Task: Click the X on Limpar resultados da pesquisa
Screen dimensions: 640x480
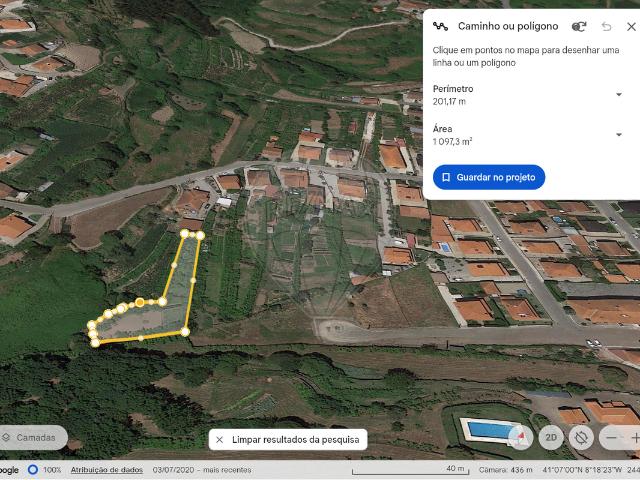Action: (219, 440)
